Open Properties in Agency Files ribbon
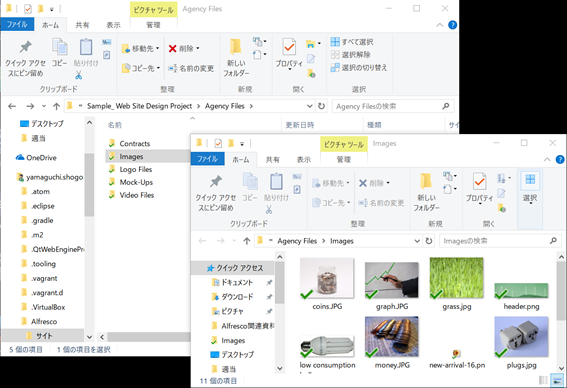Viewport: 567px width, 388px height. [289, 54]
